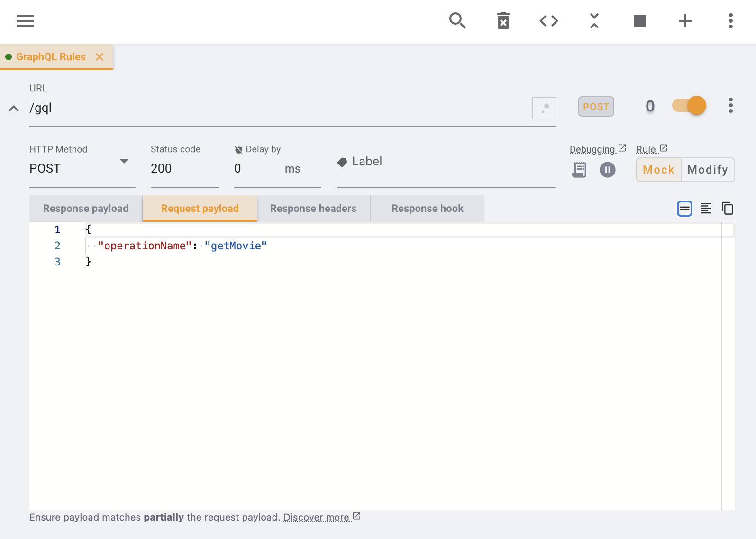The height and width of the screenshot is (539, 756).
Task: Toggle the regex URL matching button
Action: (544, 108)
